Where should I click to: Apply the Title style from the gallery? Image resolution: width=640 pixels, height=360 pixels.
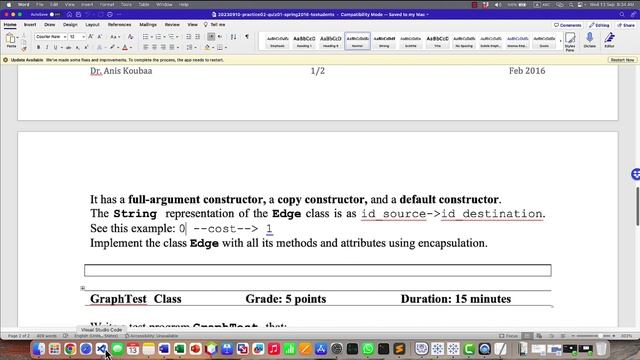pyautogui.click(x=437, y=41)
